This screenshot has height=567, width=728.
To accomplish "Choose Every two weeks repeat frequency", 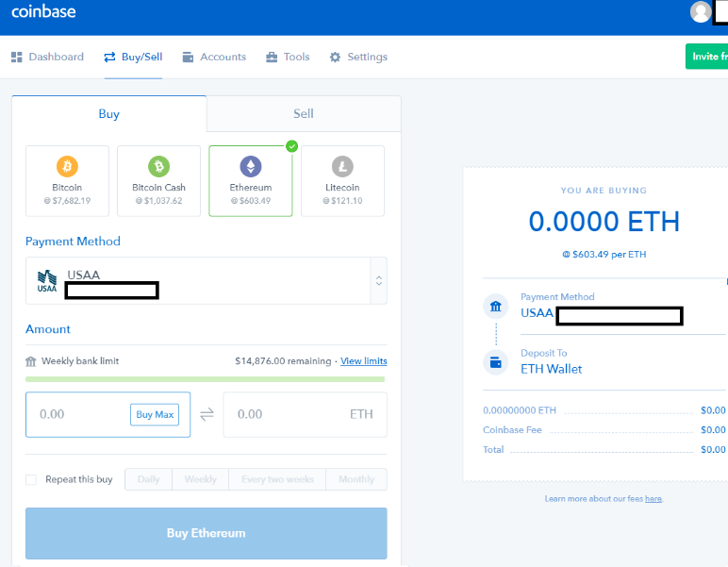I will [x=277, y=479].
